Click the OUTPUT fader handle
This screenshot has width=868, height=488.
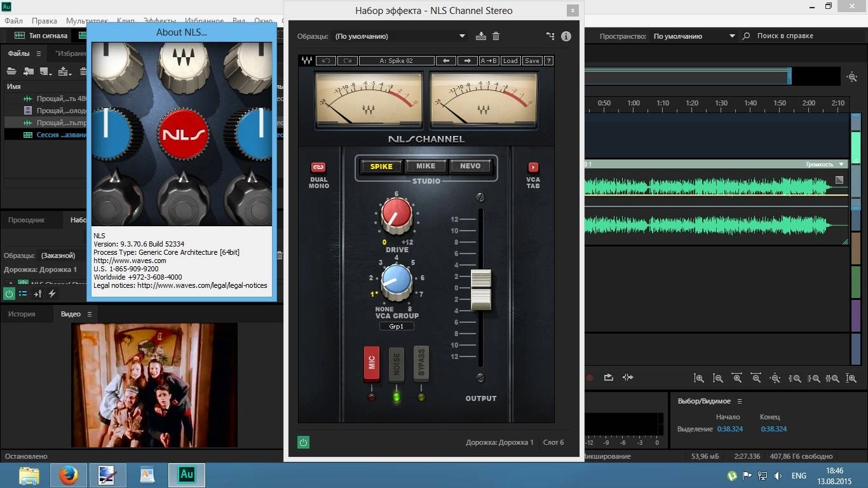click(x=481, y=290)
